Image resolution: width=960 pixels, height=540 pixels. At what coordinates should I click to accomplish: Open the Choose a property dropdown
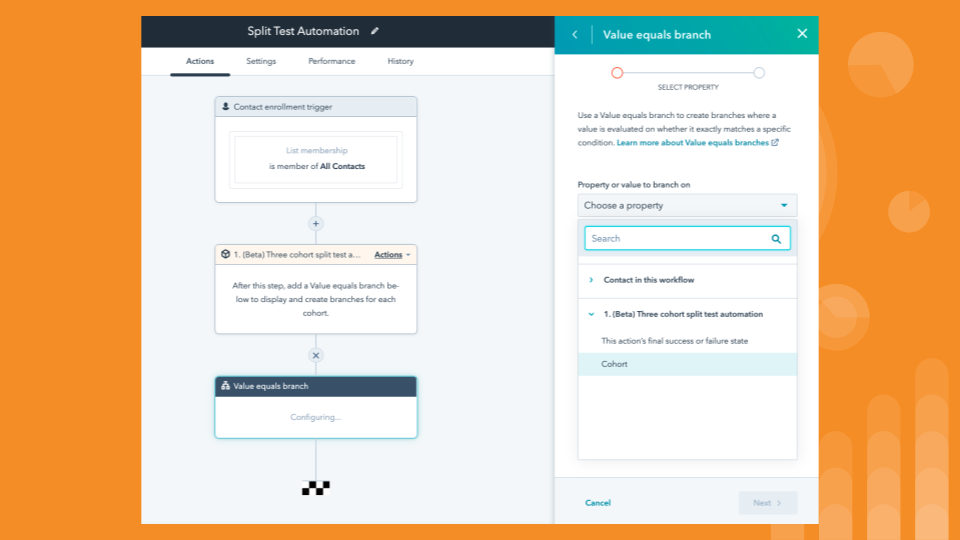[687, 206]
